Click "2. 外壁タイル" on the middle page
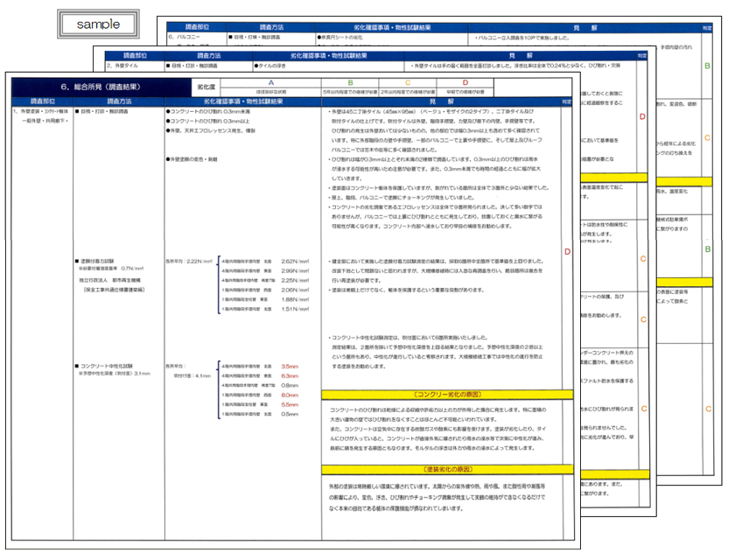Viewport: 735px width, 560px height. [122, 66]
